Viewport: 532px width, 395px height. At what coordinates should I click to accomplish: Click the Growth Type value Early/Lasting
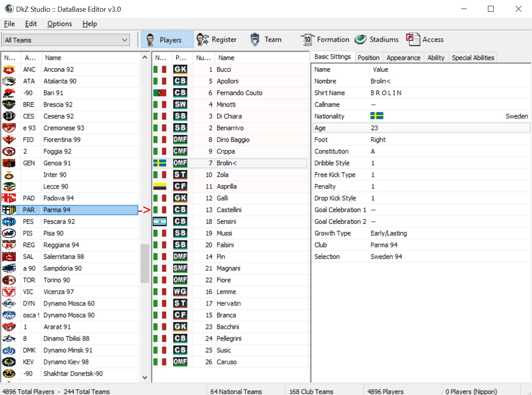click(389, 233)
